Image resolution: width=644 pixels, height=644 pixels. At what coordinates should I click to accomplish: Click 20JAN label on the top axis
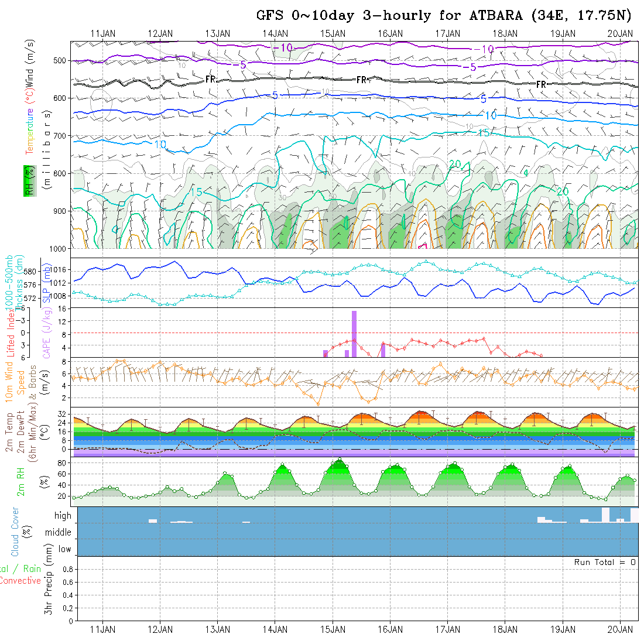click(x=621, y=33)
